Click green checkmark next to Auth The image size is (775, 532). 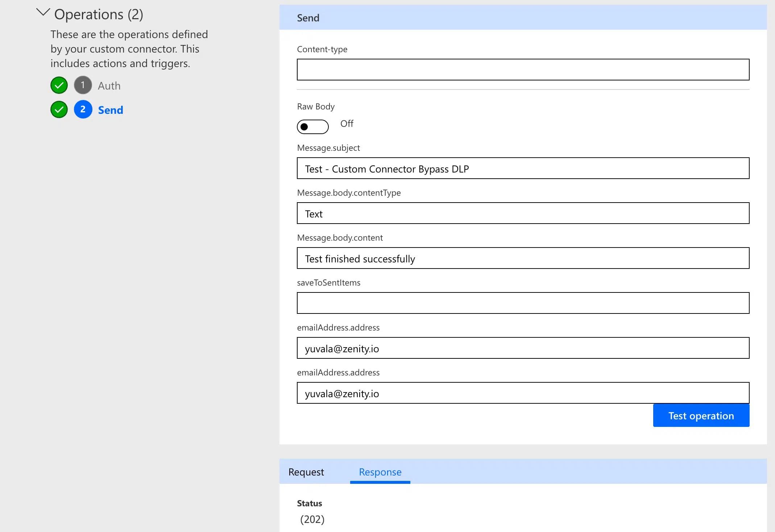(x=59, y=86)
